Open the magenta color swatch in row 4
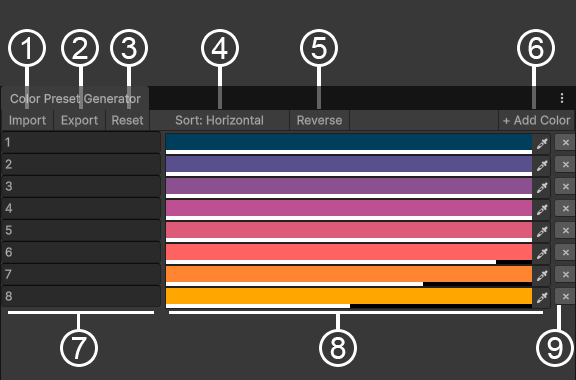Screen dimensions: 576x380 tap(349, 210)
